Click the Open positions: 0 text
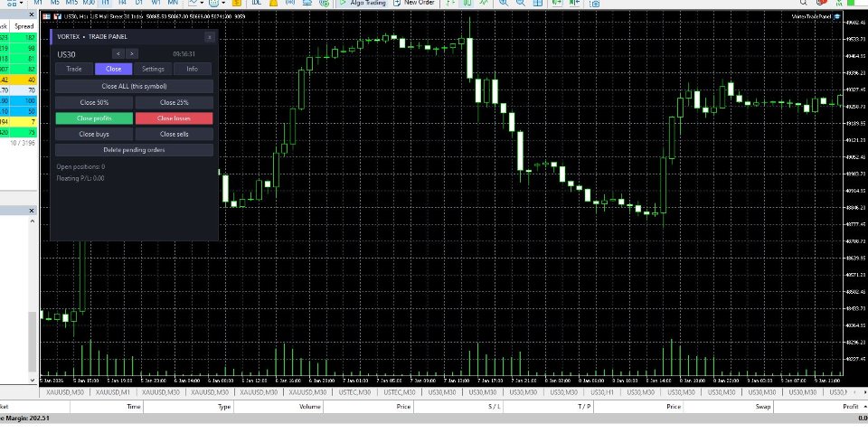This screenshot has height=433, width=868. (80, 166)
